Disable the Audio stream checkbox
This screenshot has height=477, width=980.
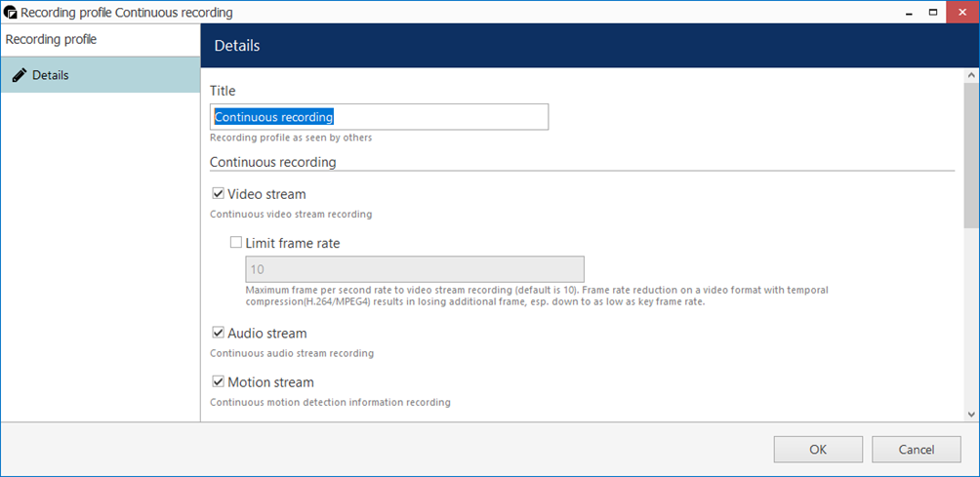click(x=219, y=333)
